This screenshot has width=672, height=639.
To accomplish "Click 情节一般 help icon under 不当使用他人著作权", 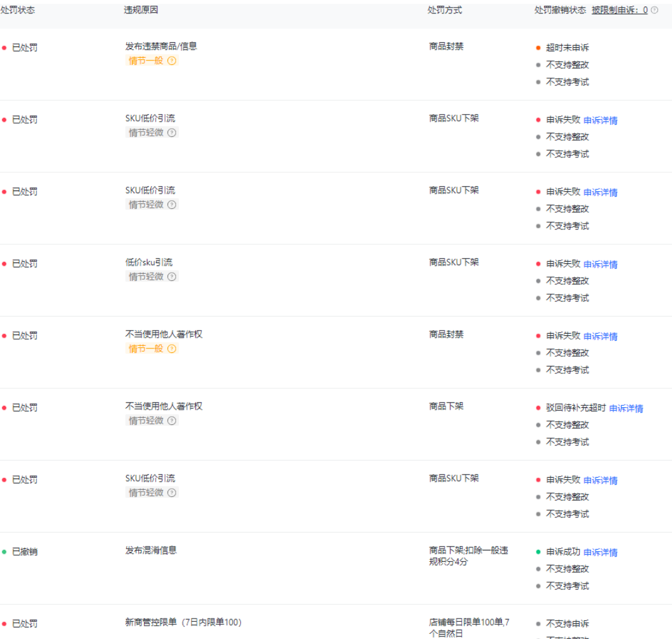I will click(x=171, y=349).
